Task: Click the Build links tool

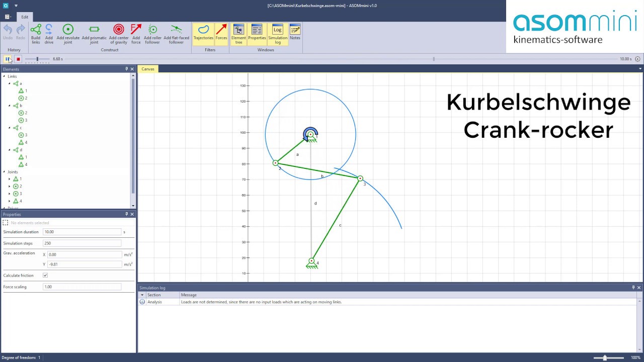Action: pos(36,34)
